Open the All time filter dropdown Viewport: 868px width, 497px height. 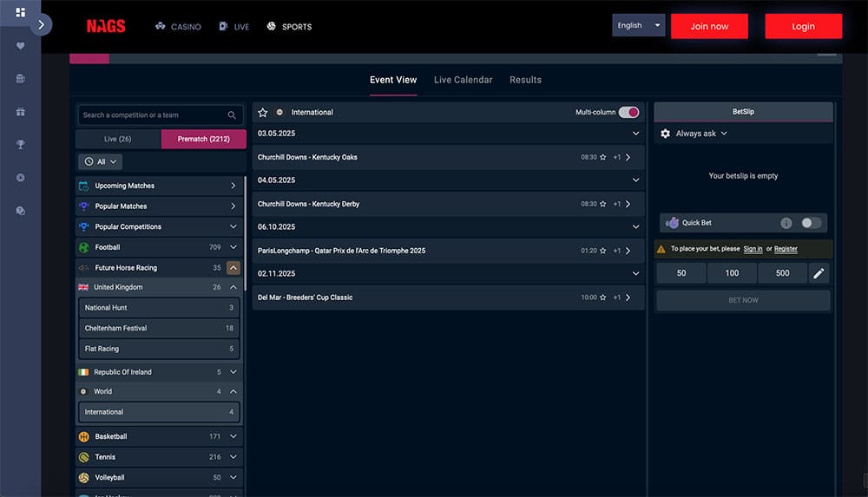100,161
